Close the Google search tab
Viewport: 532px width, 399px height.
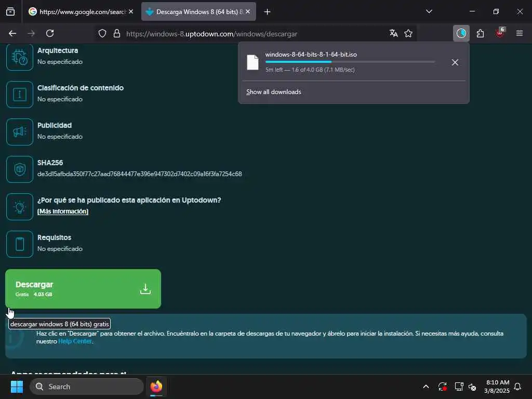click(131, 11)
